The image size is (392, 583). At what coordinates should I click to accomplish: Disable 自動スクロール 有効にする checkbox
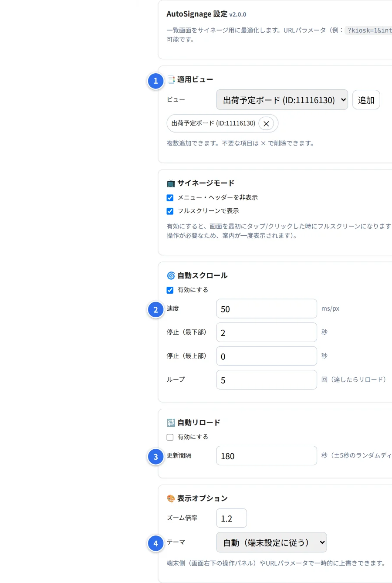point(170,290)
